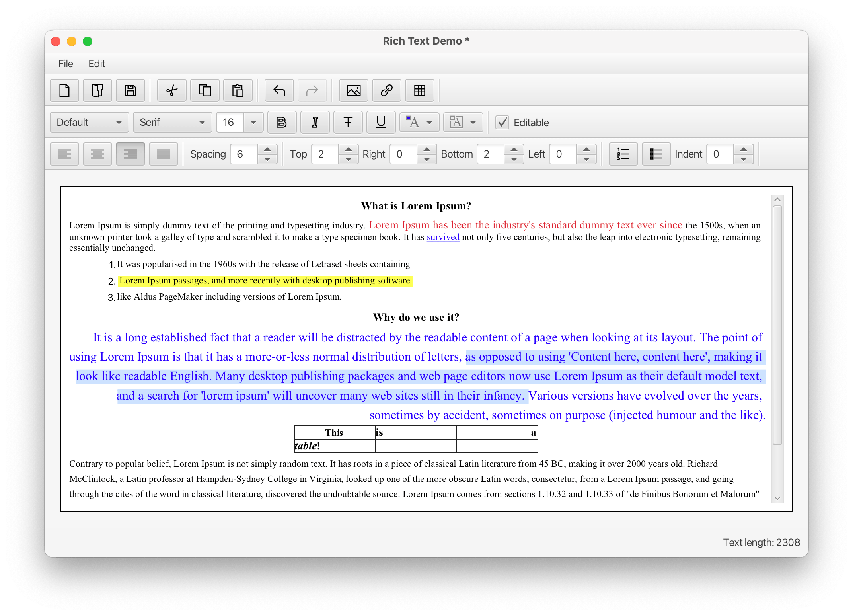Click the Redo arrow icon
Screen dimensions: 853x616
coord(312,90)
